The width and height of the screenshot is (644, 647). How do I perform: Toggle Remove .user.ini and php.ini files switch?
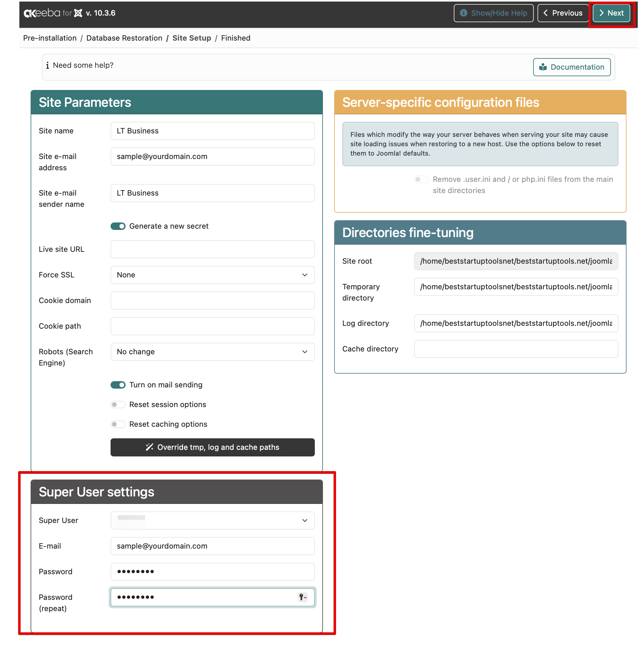coord(421,179)
